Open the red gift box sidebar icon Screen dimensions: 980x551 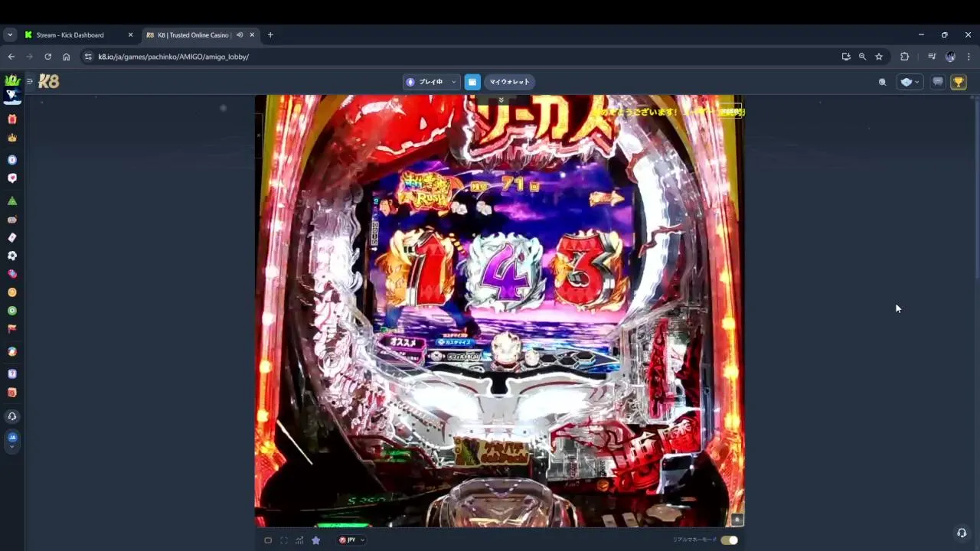click(x=11, y=119)
